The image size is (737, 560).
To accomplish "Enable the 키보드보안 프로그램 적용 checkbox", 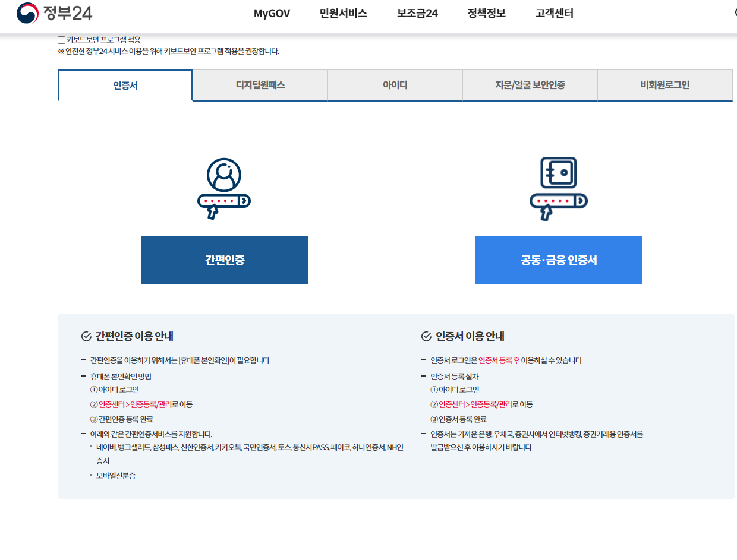I will [x=60, y=40].
